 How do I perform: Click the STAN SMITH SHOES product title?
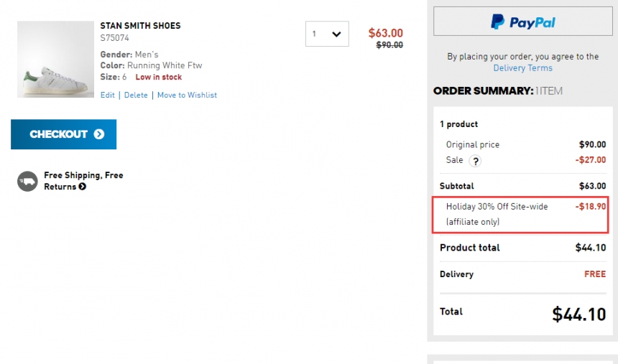[x=140, y=26]
